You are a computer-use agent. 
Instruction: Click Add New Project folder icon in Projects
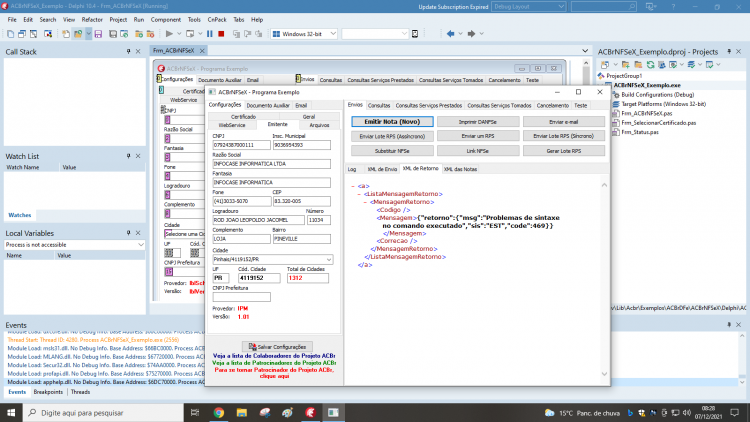tap(626, 65)
